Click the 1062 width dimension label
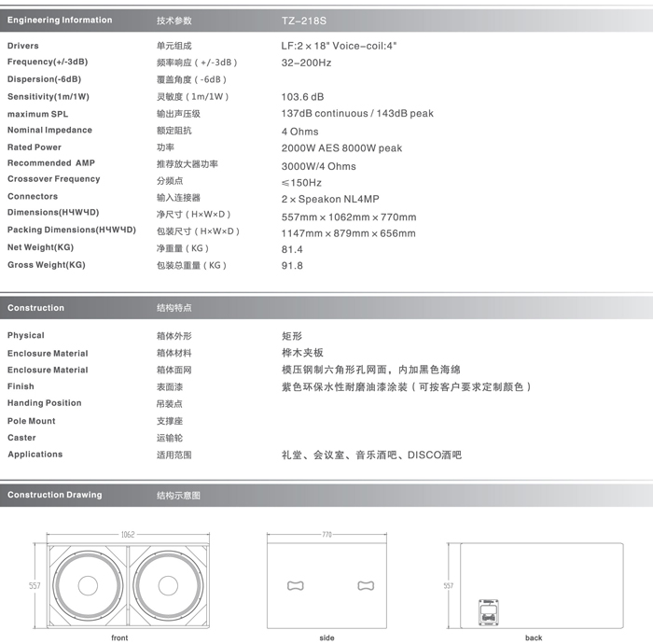653x644 pixels. coord(128,534)
